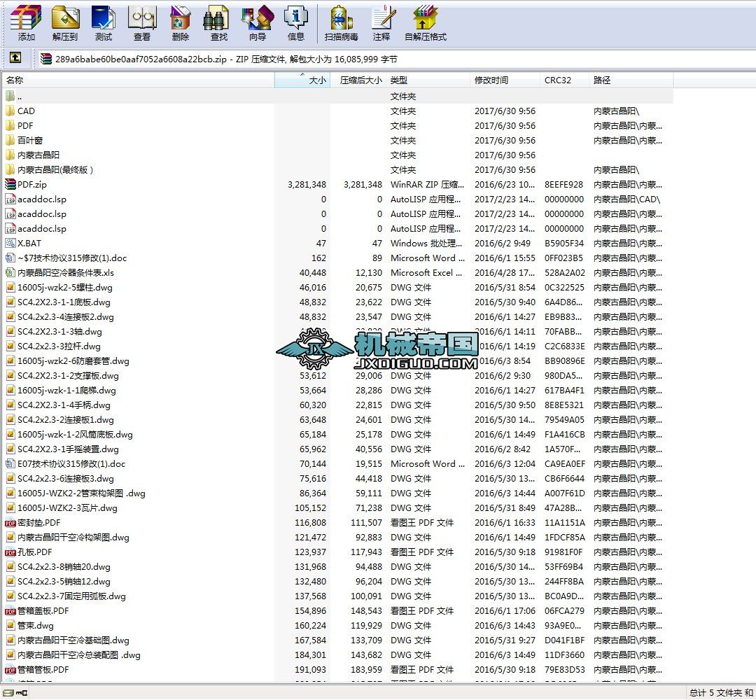756x700 pixels.
Task: Click the status bar drive/key icon
Action: [15, 693]
